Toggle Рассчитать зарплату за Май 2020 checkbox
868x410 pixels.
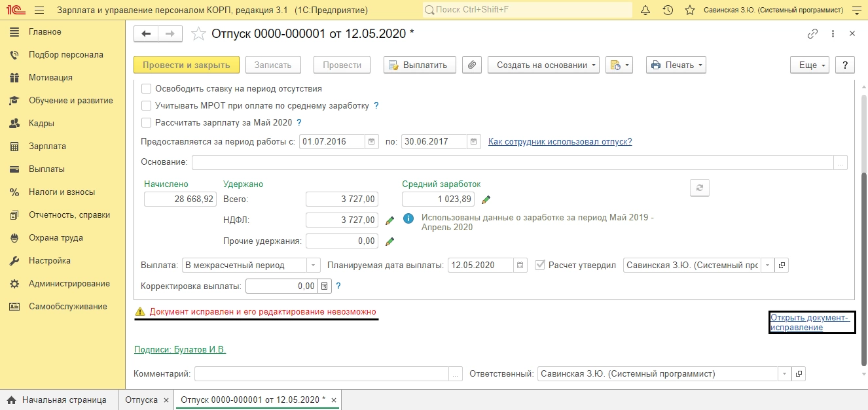(x=147, y=122)
